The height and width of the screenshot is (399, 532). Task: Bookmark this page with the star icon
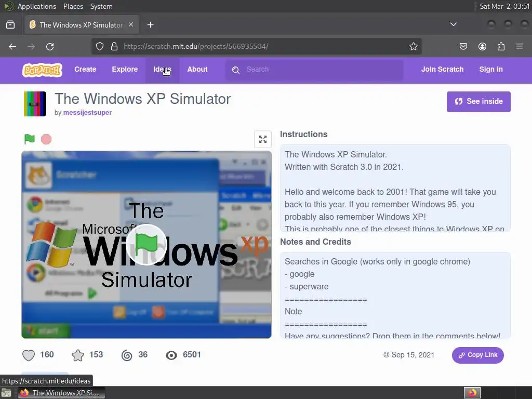pyautogui.click(x=413, y=46)
